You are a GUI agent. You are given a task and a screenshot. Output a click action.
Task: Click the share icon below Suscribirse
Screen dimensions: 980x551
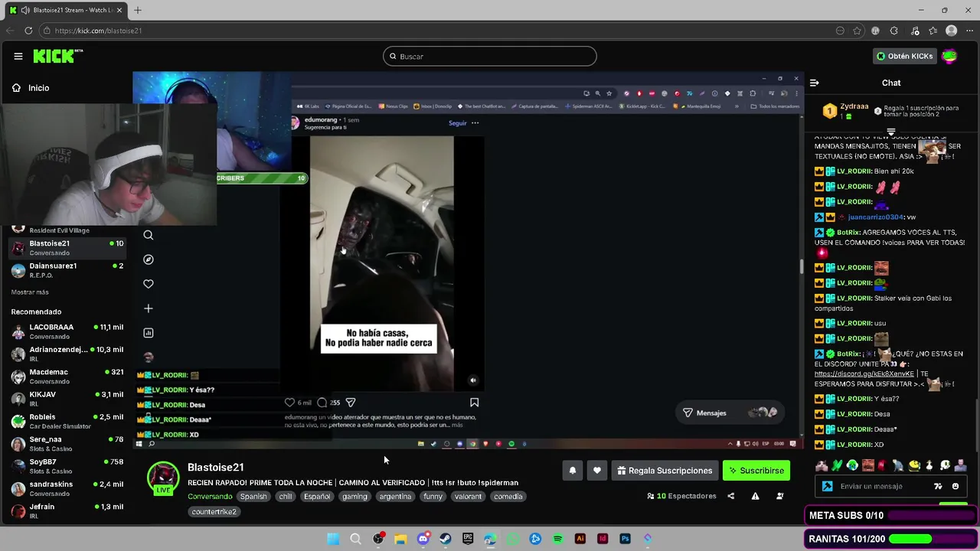tap(730, 496)
